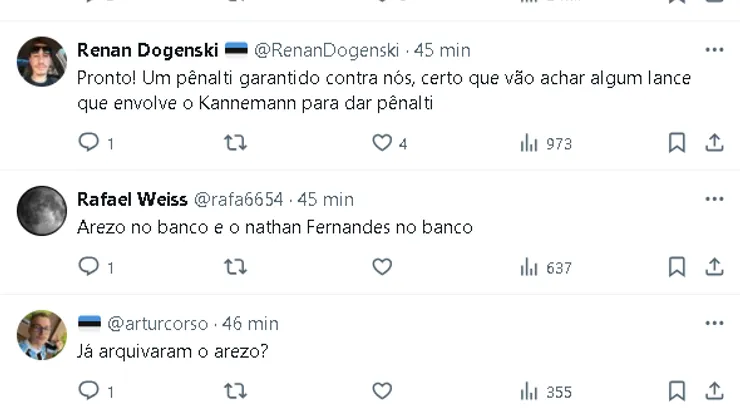Share @arturcorso's tweet
This screenshot has width=740, height=416.
(x=714, y=390)
